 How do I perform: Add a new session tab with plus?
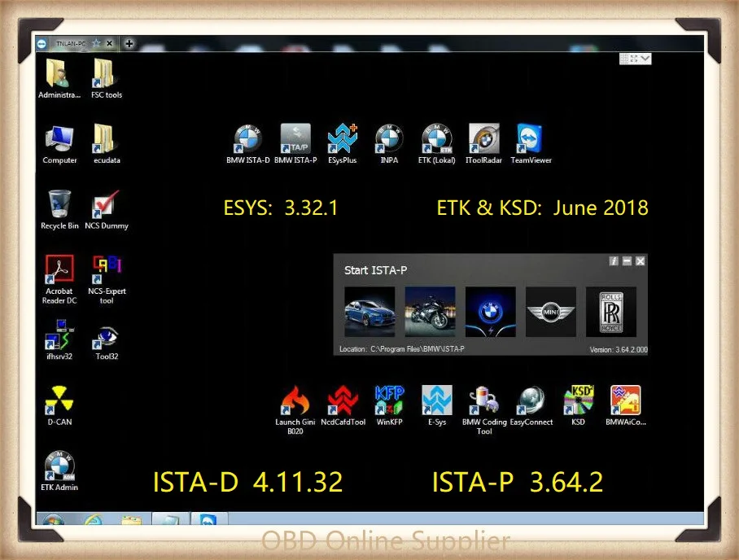tap(129, 43)
